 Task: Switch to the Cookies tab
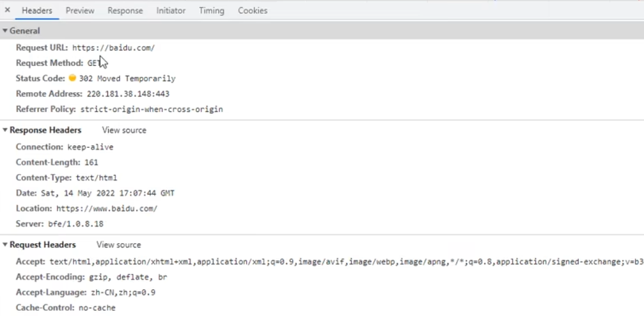click(253, 10)
